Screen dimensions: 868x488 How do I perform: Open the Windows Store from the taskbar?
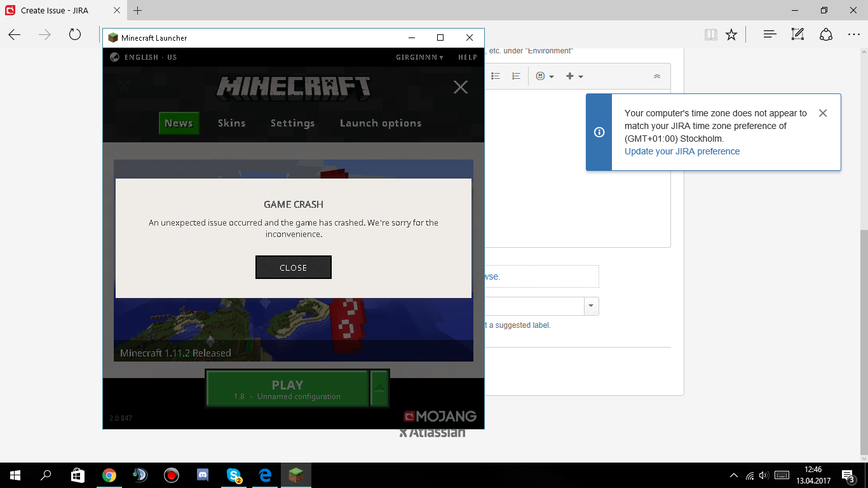pos(78,475)
